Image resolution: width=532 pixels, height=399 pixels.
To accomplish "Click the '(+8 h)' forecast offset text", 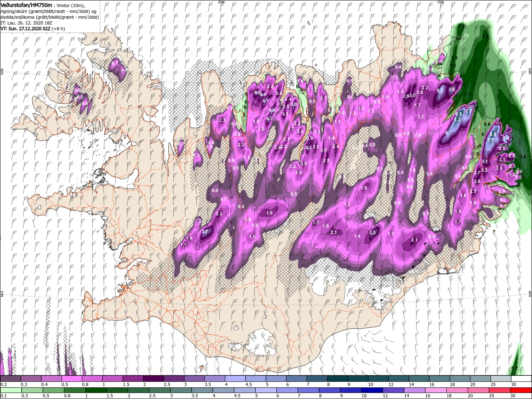I will (x=58, y=29).
